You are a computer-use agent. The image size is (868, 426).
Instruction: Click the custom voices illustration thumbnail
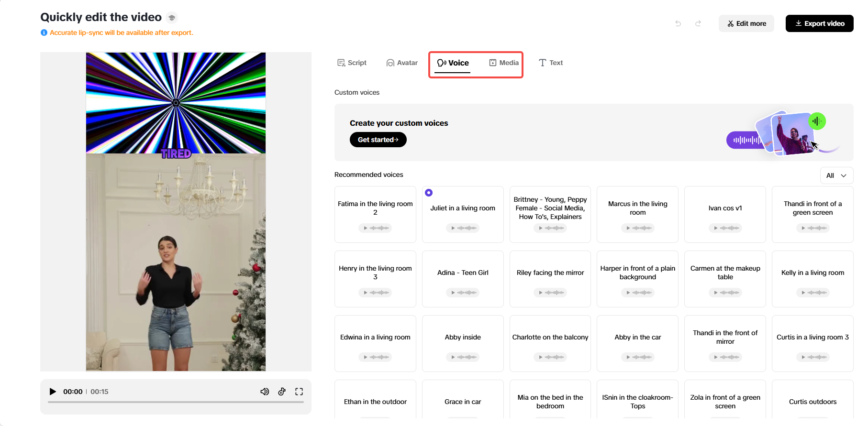pos(783,133)
